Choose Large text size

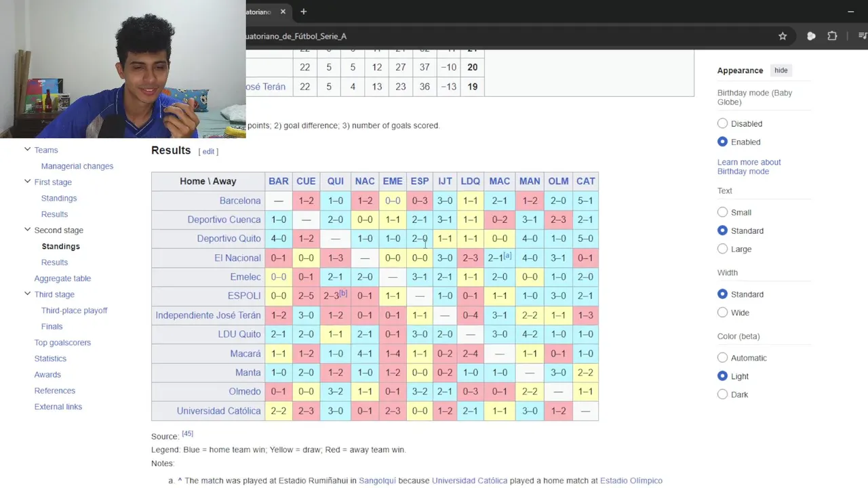(722, 249)
